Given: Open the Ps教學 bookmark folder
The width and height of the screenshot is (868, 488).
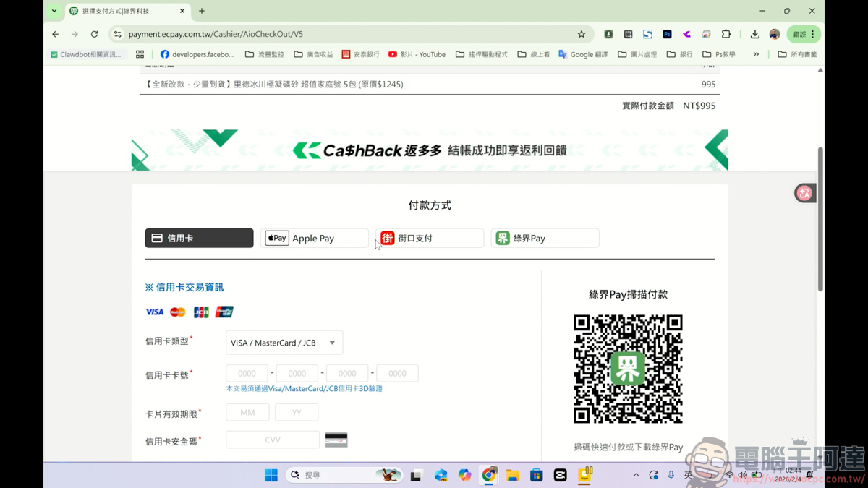Looking at the screenshot, I should pos(718,54).
